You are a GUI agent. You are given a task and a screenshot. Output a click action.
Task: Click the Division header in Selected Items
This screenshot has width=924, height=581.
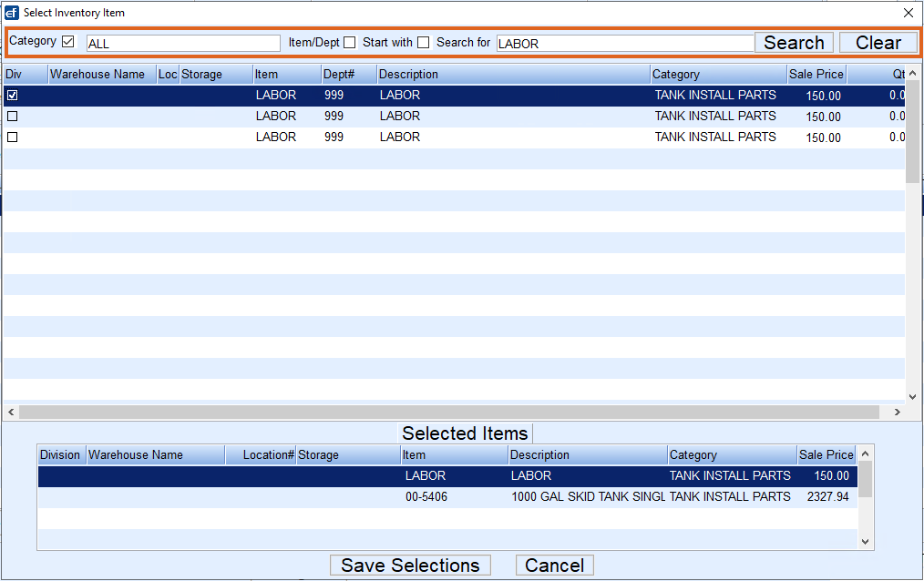(x=63, y=455)
